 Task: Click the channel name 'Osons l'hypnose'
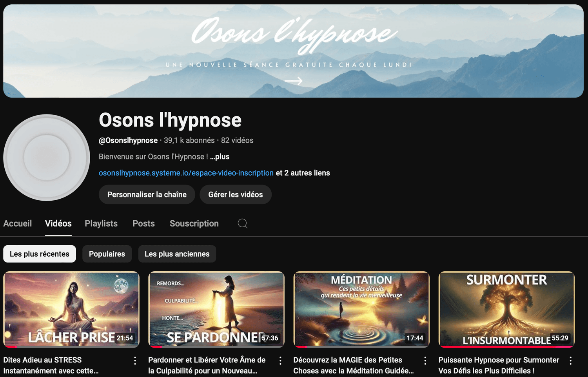point(170,120)
